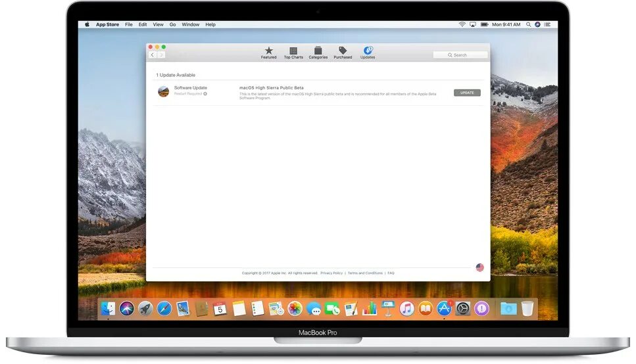
Task: Open the Apple menu
Action: coord(87,24)
